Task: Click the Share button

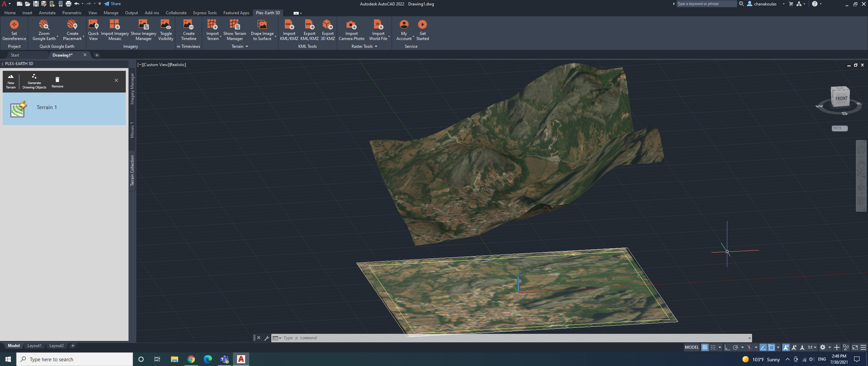Action: [x=112, y=4]
